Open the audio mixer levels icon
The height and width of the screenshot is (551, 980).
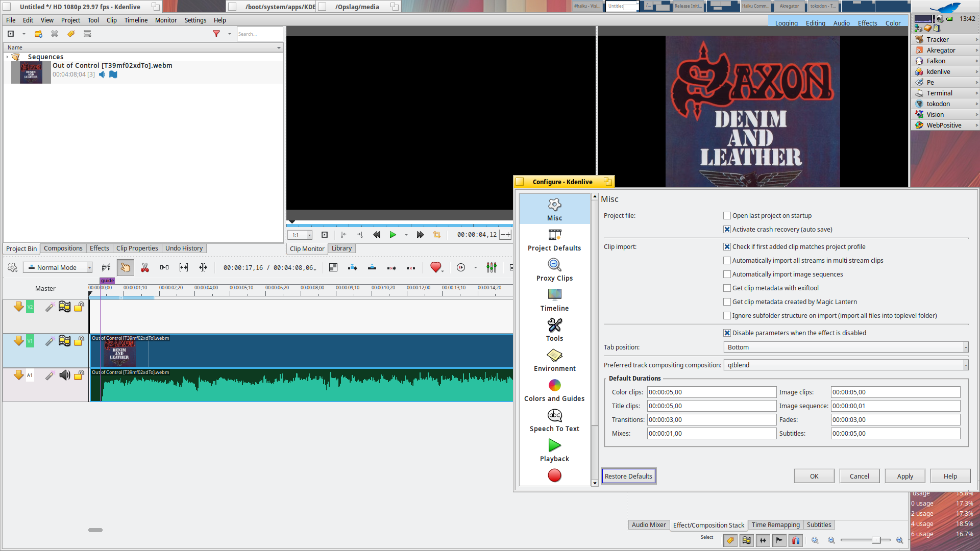tap(492, 267)
